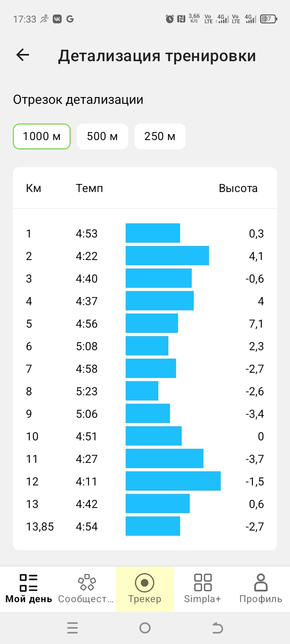Viewport: 290px width, 644px height.
Task: Select 500 м segment option
Action: click(x=102, y=136)
